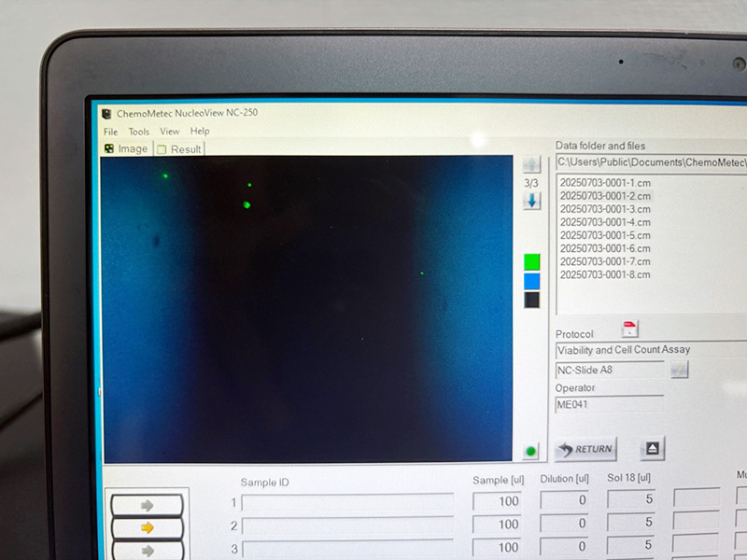The image size is (747, 560).
Task: Toggle the dark channel swatch
Action: tap(531, 300)
